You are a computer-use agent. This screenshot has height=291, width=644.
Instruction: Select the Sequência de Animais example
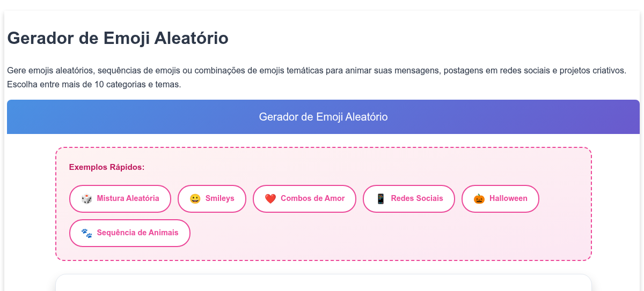130,233
